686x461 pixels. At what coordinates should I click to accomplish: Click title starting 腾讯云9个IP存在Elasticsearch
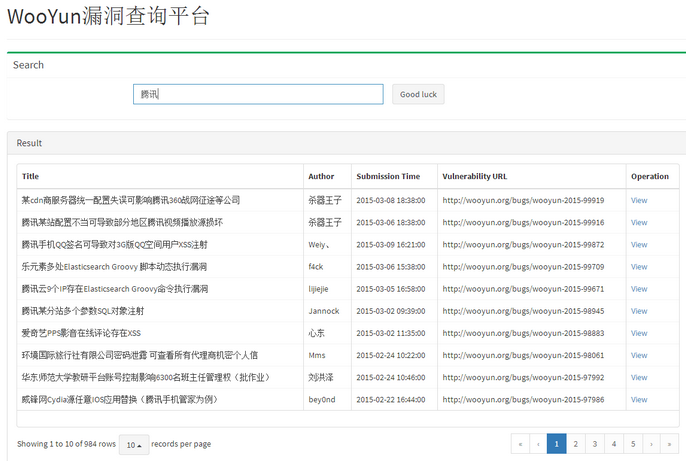click(115, 289)
